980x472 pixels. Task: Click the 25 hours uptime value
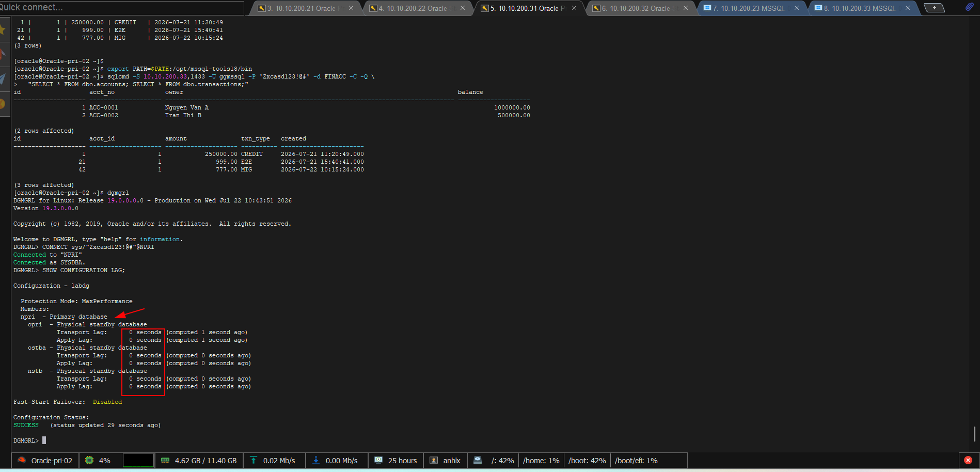402,461
